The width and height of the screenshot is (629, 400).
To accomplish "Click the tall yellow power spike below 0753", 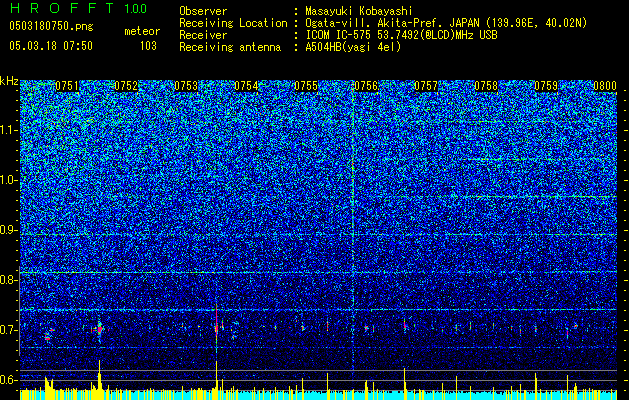I will 217,375.
